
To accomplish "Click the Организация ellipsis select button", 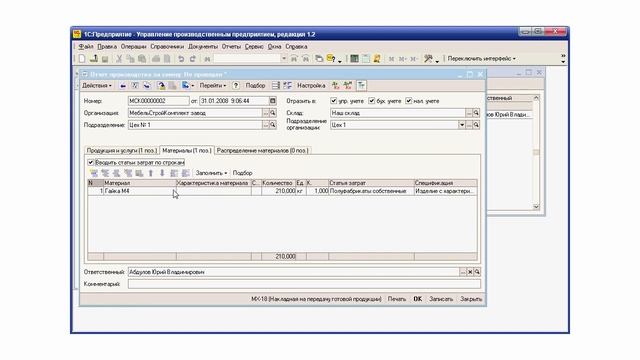I will tap(266, 113).
